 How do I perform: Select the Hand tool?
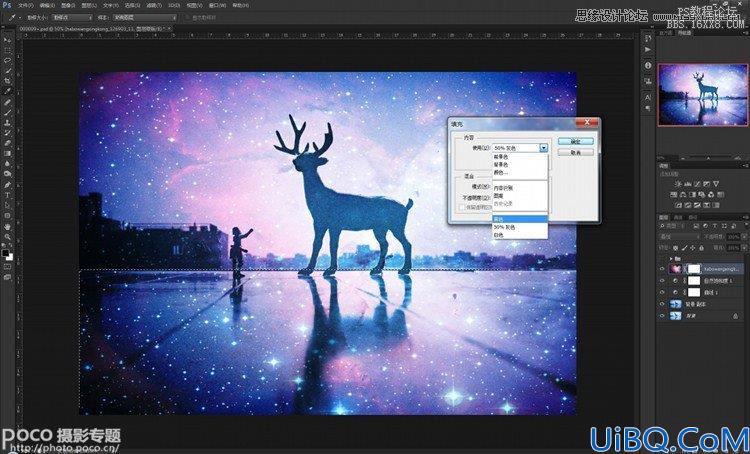[x=8, y=226]
